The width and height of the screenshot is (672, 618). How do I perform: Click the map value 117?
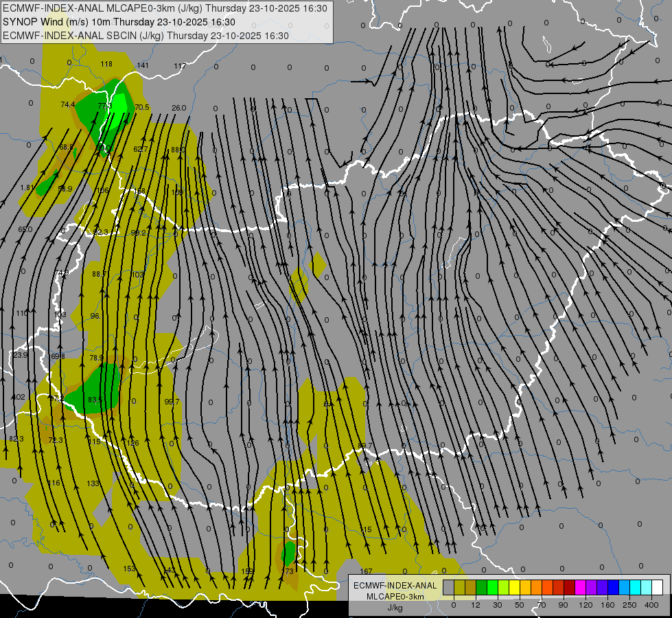click(180, 66)
